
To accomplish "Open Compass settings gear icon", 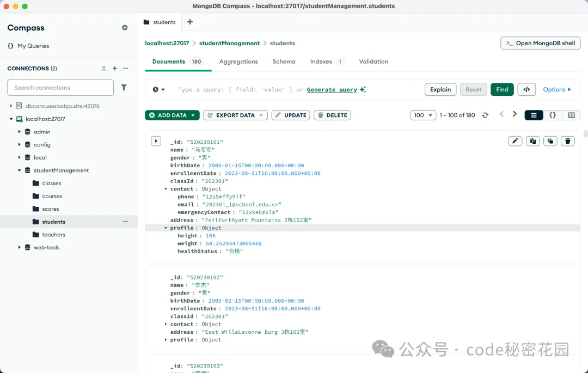I will 125,28.
